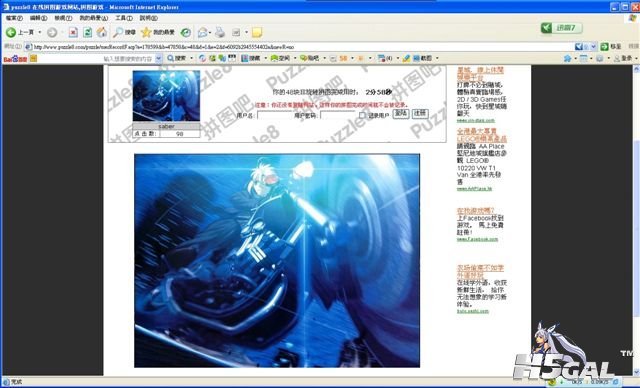Open browsing History icon
The image size is (640, 388).
[186, 32]
